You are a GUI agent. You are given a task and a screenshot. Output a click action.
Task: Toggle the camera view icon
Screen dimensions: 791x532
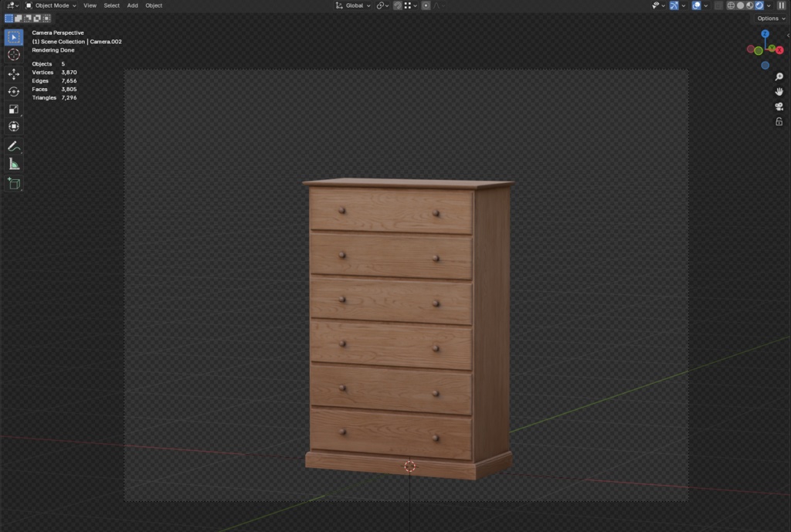tap(779, 107)
